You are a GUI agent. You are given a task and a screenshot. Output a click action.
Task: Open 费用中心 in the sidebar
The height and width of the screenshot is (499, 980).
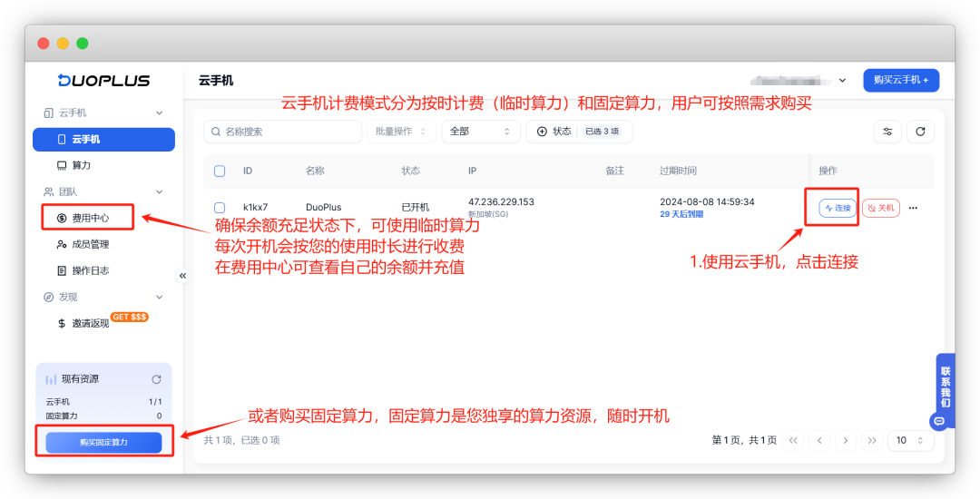90,218
